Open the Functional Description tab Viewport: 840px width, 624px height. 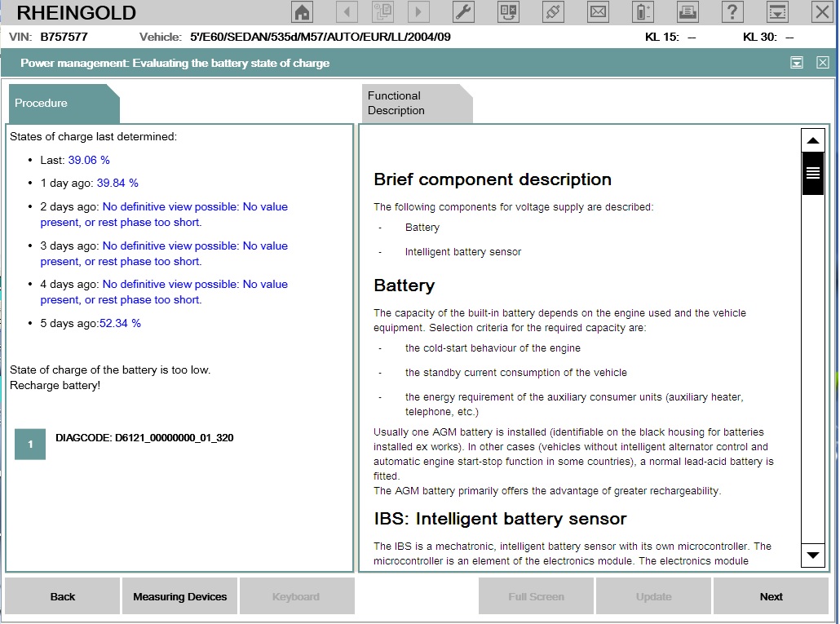[416, 104]
